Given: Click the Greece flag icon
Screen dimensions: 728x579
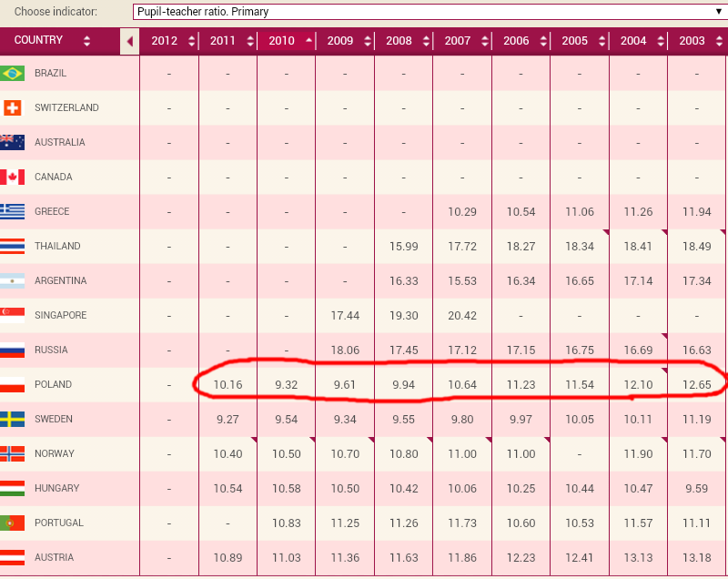Looking at the screenshot, I should tap(13, 211).
